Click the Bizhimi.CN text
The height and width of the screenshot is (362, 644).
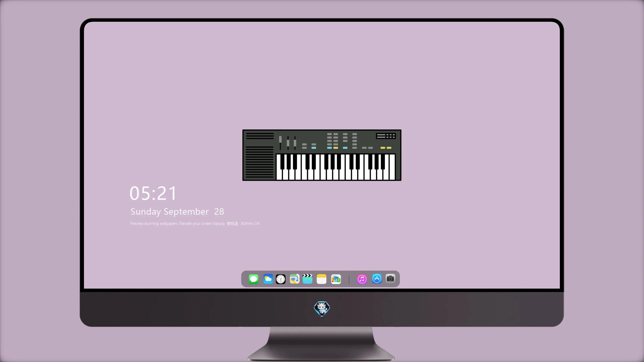coord(250,223)
